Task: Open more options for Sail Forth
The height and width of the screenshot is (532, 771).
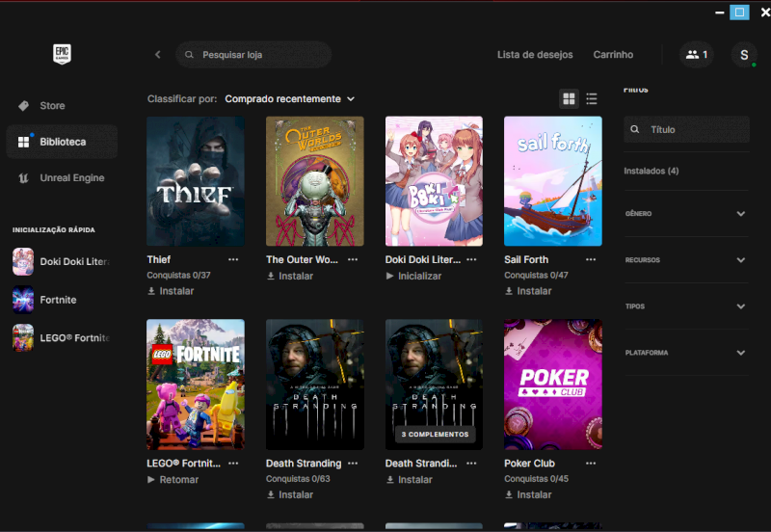Action: pyautogui.click(x=591, y=259)
